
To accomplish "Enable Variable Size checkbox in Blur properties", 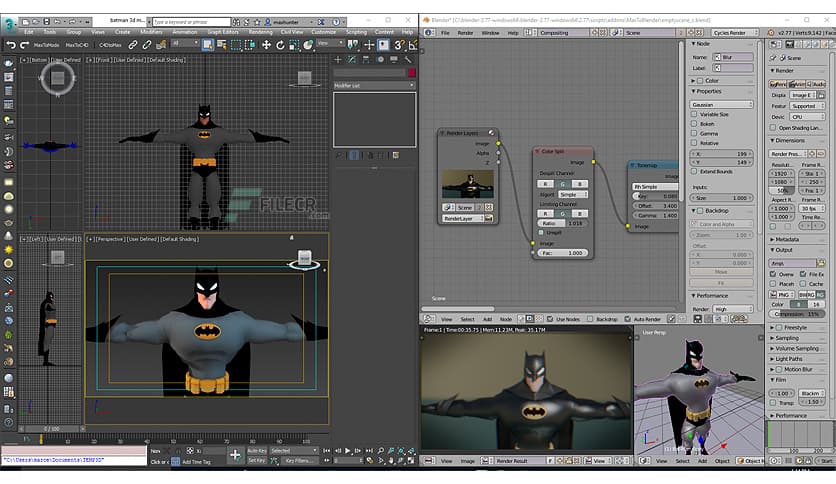I will (694, 114).
